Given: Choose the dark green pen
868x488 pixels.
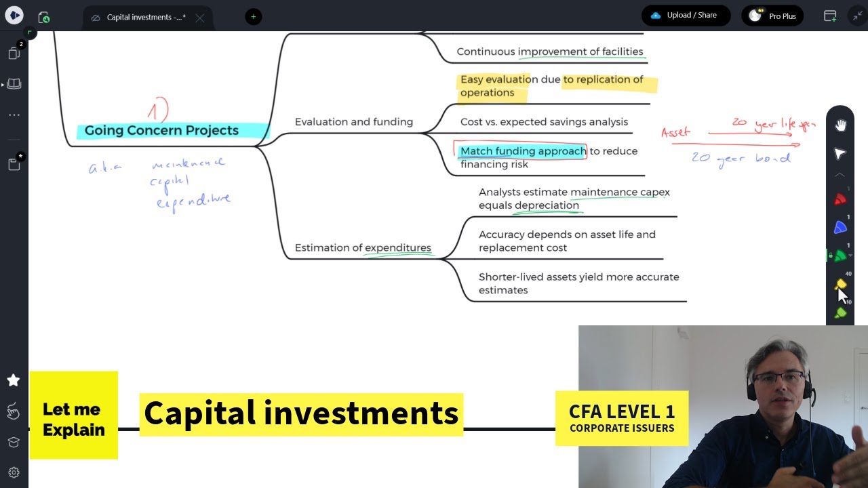Looking at the screenshot, I should click(840, 256).
